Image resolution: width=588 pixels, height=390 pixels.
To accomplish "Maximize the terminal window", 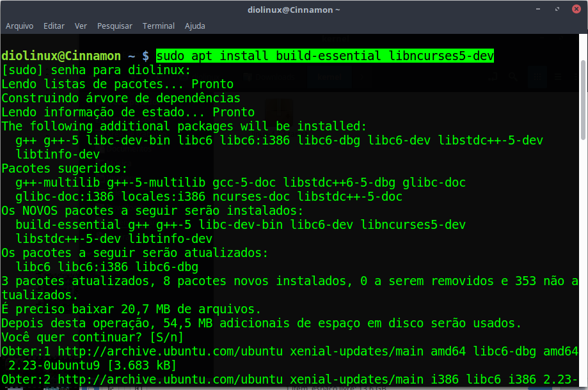I will coord(557,9).
